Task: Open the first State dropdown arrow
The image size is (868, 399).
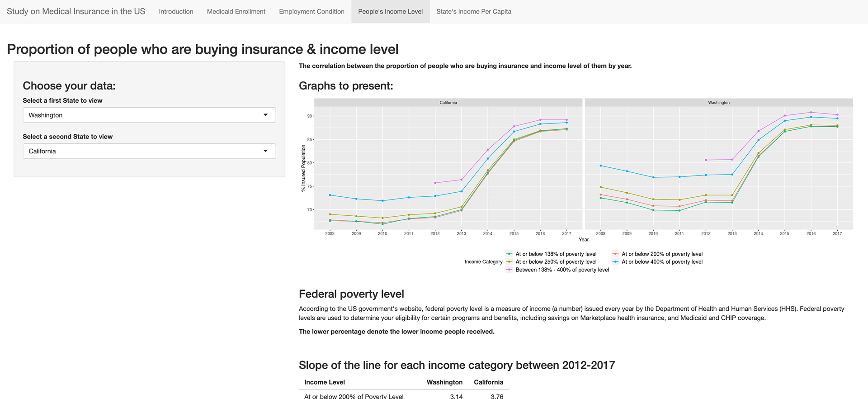Action: click(265, 115)
